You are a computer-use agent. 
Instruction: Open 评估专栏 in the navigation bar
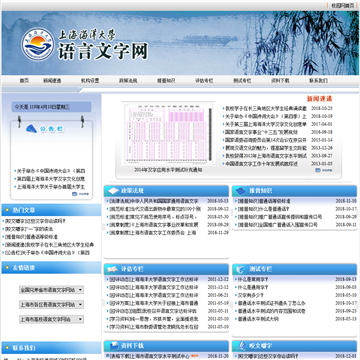[x=204, y=81]
